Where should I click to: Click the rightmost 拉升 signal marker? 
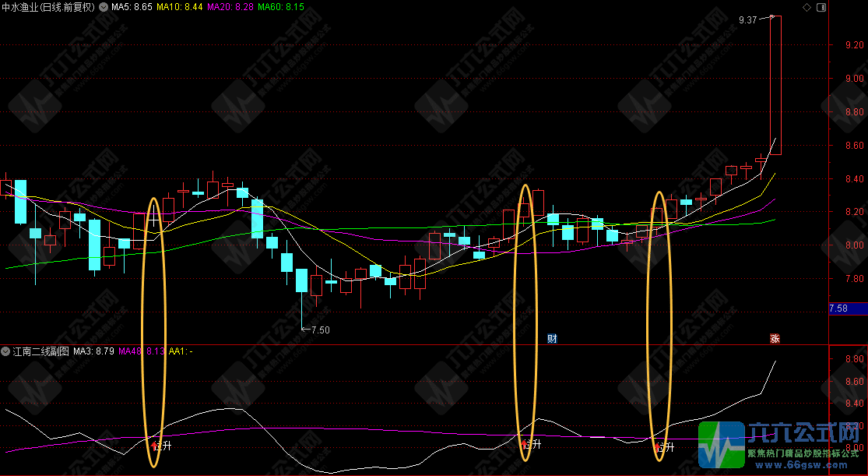click(663, 446)
